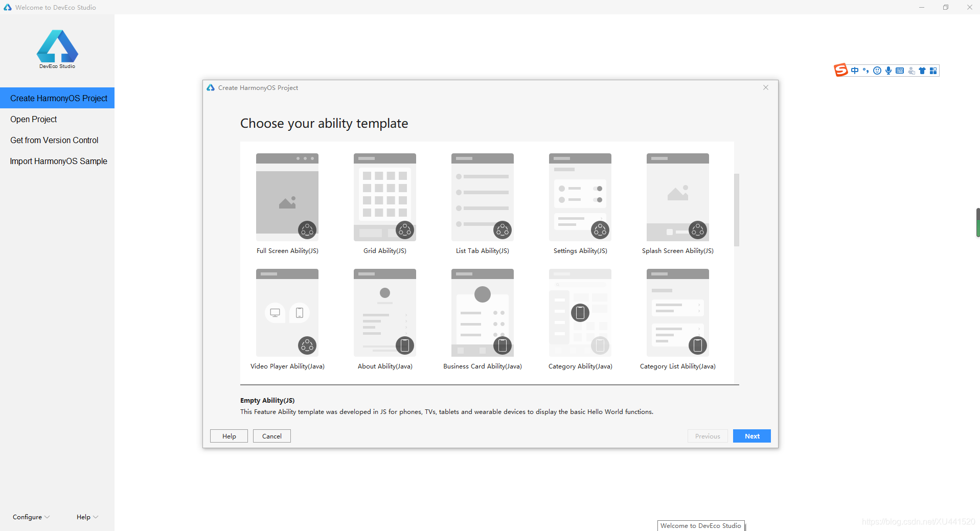The width and height of the screenshot is (980, 531).
Task: Choose Create HarmonyOS Project in sidebar
Action: [57, 98]
